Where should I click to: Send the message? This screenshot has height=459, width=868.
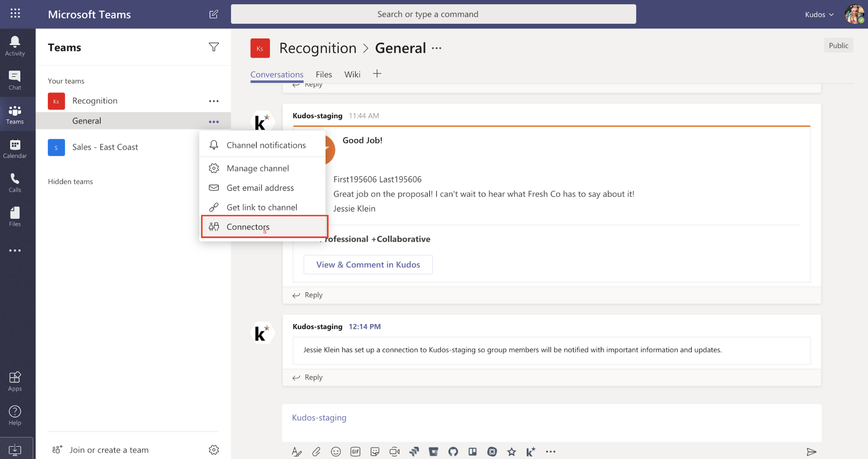811,452
